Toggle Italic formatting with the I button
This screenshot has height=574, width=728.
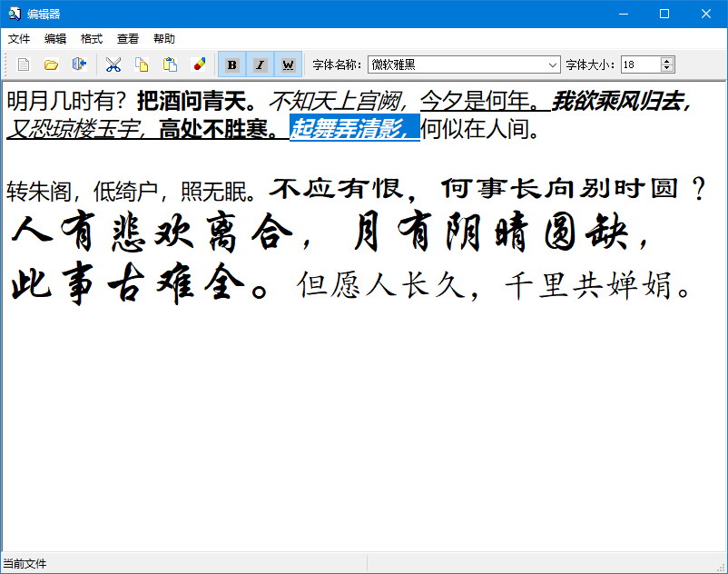click(260, 64)
